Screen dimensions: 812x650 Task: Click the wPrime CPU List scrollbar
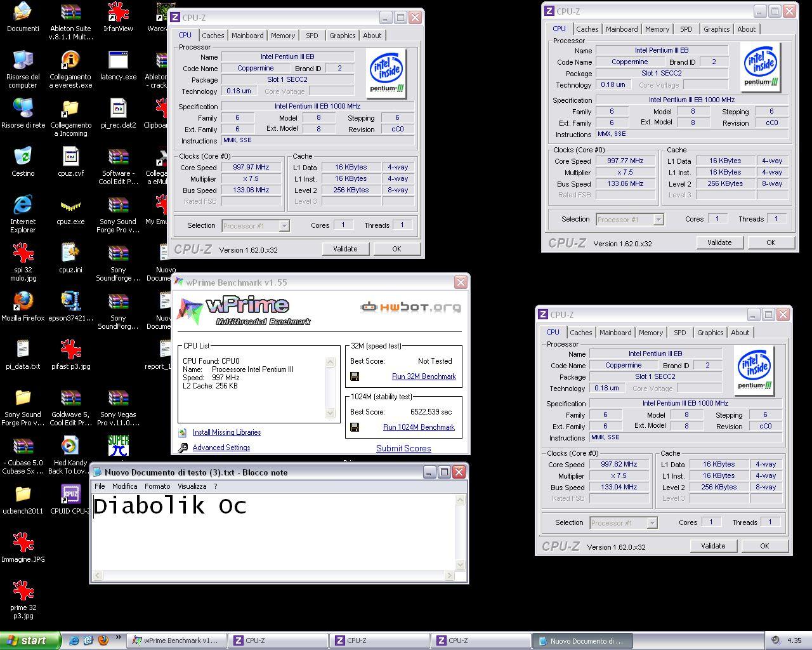pos(330,388)
